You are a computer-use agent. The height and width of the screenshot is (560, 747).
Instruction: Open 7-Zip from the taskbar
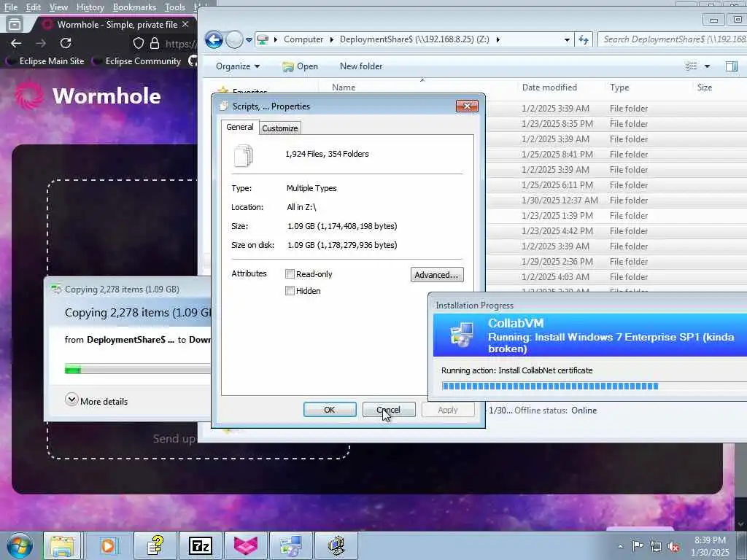[201, 545]
